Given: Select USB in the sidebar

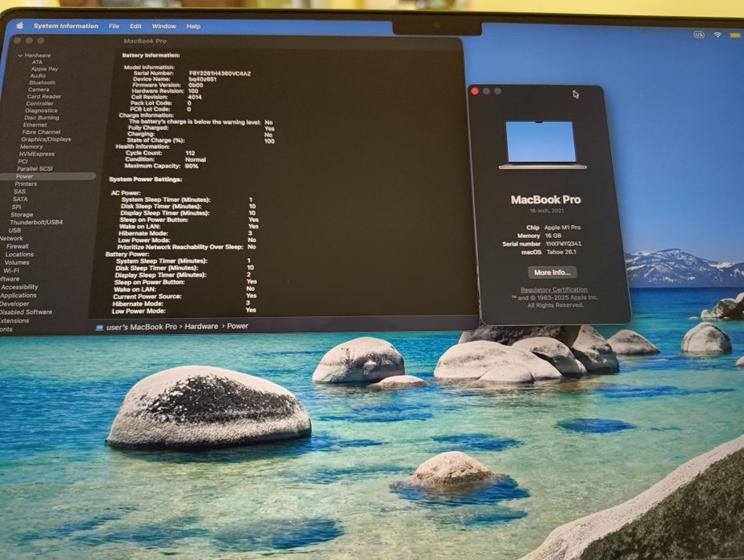Looking at the screenshot, I should (x=14, y=230).
